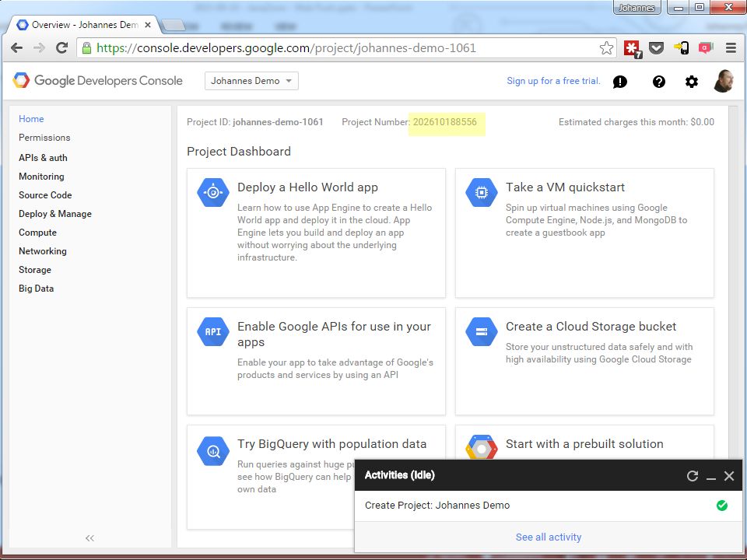Open Permissions in sidebar

44,137
